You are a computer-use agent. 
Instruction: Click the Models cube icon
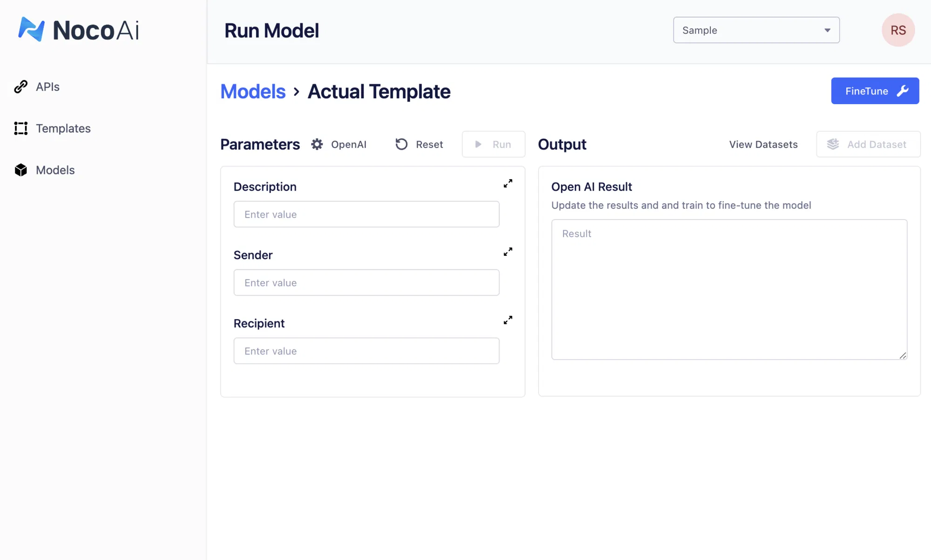coord(20,170)
